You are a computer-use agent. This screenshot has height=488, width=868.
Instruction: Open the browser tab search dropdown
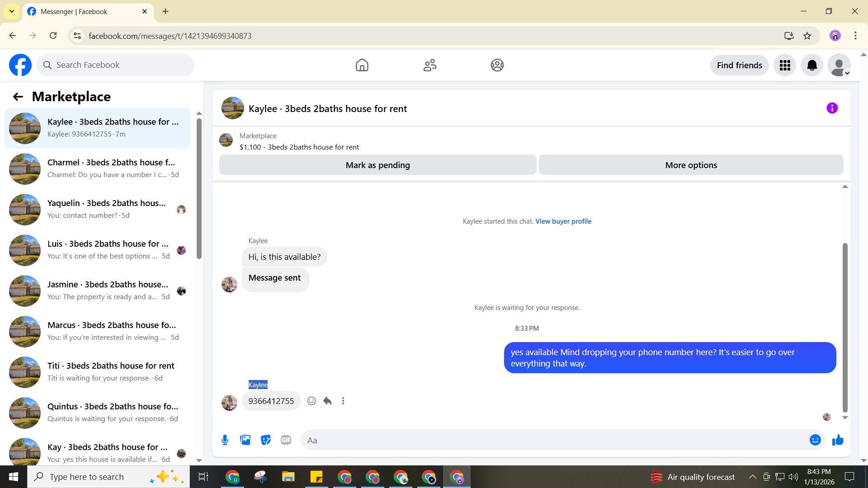coord(11,11)
